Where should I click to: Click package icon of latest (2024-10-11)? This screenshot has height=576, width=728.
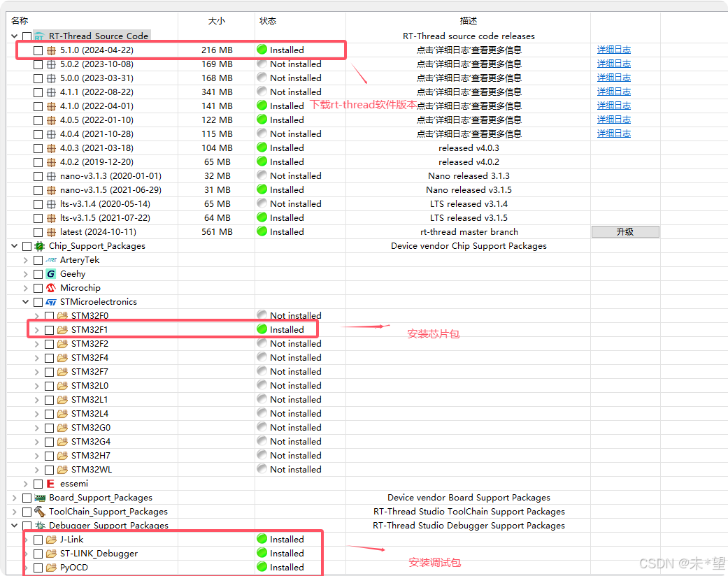point(52,232)
